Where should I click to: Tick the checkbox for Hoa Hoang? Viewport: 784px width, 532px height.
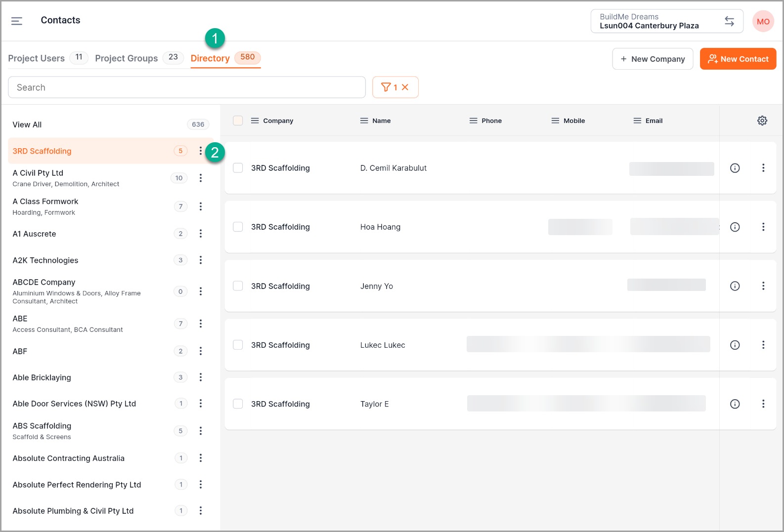238,227
